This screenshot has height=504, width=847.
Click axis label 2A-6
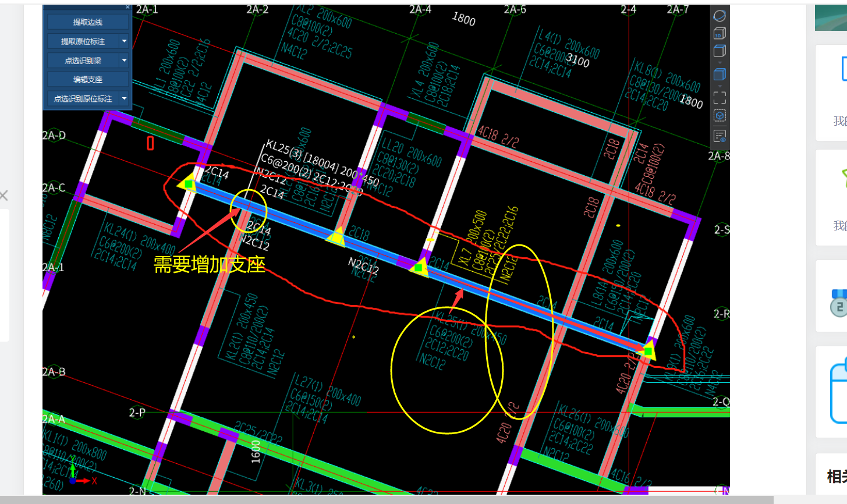(x=515, y=9)
